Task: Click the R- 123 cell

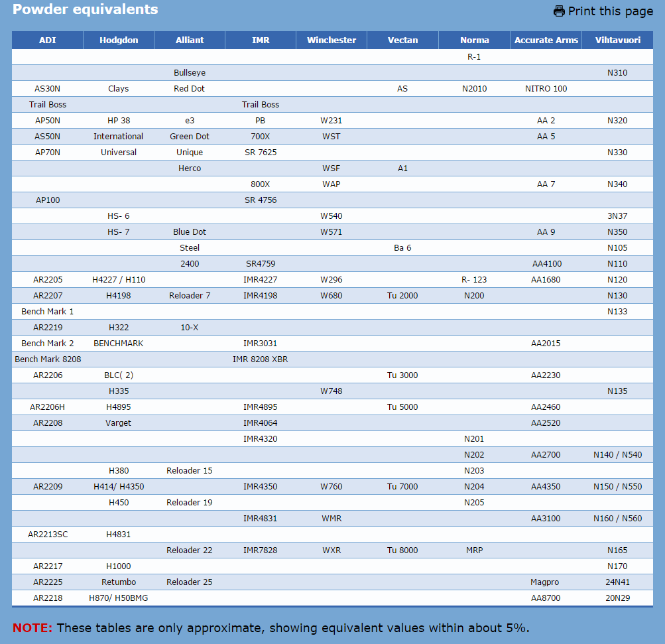Action: click(474, 280)
